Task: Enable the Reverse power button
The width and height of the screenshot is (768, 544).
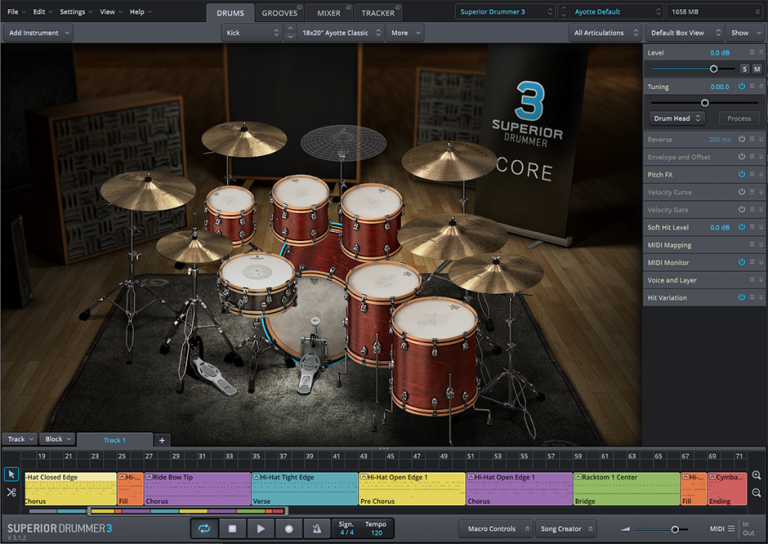Action: click(742, 139)
